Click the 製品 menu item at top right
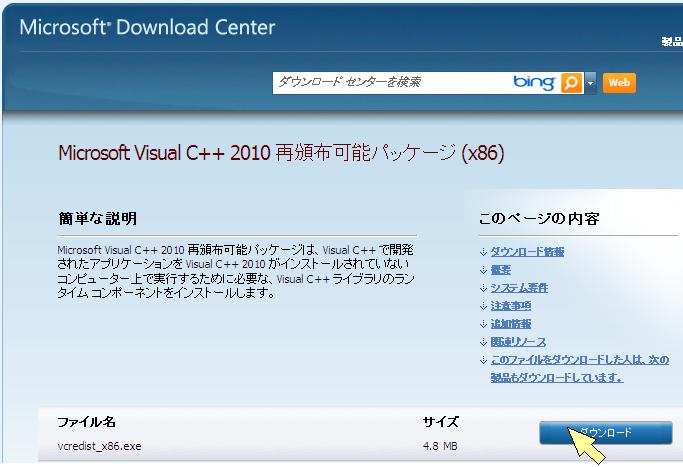The width and height of the screenshot is (683, 467). click(x=672, y=41)
